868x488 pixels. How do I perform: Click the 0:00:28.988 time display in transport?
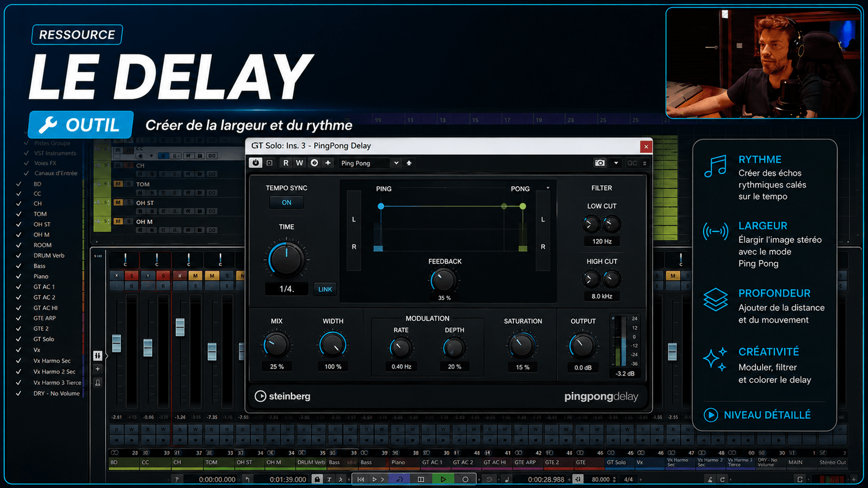[x=546, y=479]
